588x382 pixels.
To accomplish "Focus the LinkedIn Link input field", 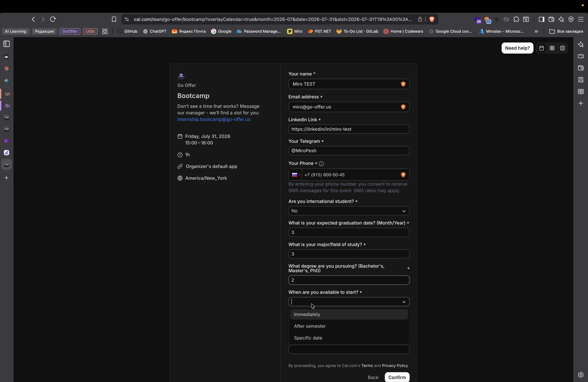I will coord(349,129).
